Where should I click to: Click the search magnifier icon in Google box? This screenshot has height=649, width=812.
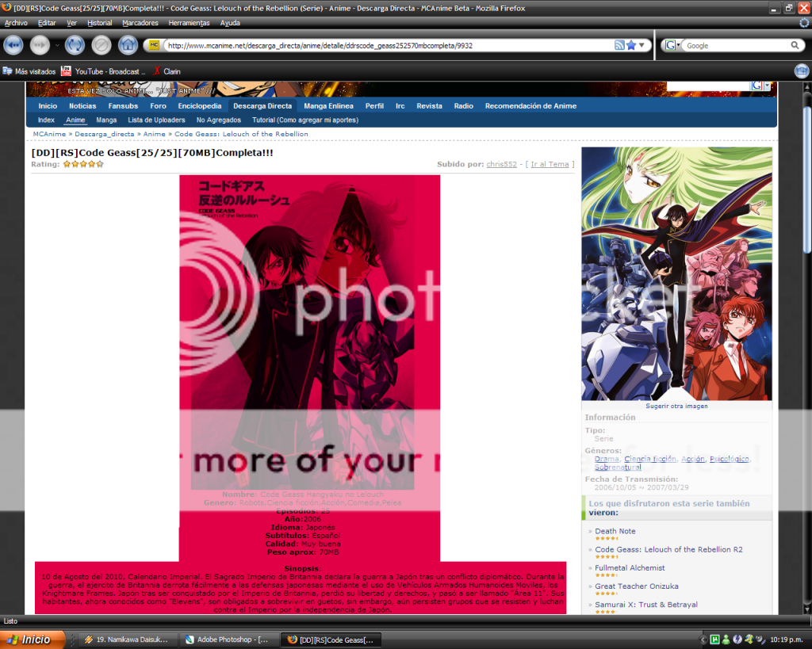pos(795,45)
